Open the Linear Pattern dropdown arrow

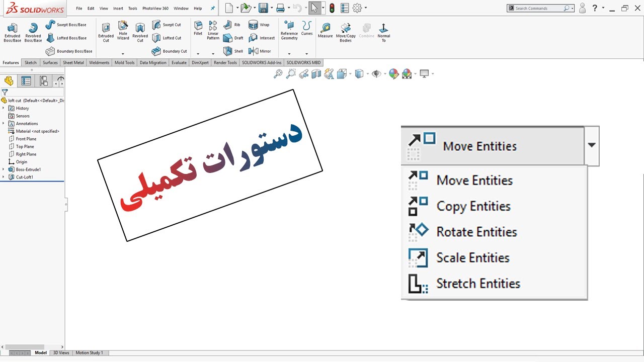pyautogui.click(x=213, y=54)
